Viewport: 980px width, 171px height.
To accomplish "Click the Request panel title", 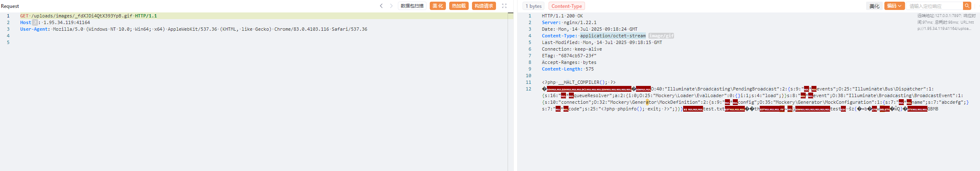I will [x=10, y=6].
